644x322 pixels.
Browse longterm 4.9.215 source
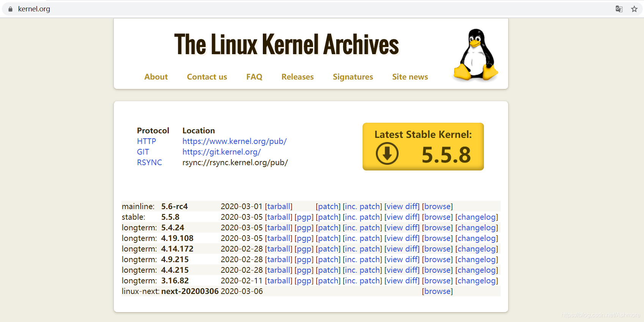437,259
